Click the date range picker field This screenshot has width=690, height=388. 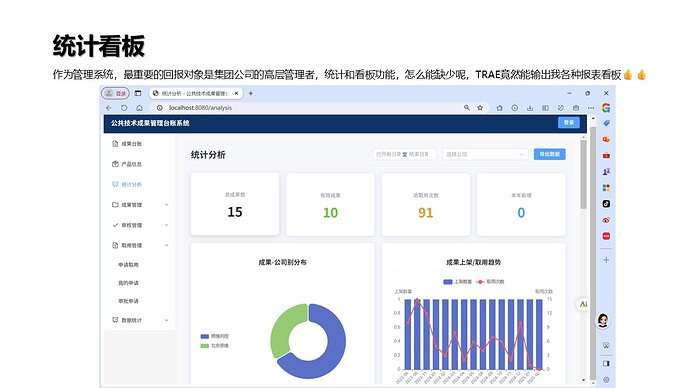pyautogui.click(x=404, y=154)
